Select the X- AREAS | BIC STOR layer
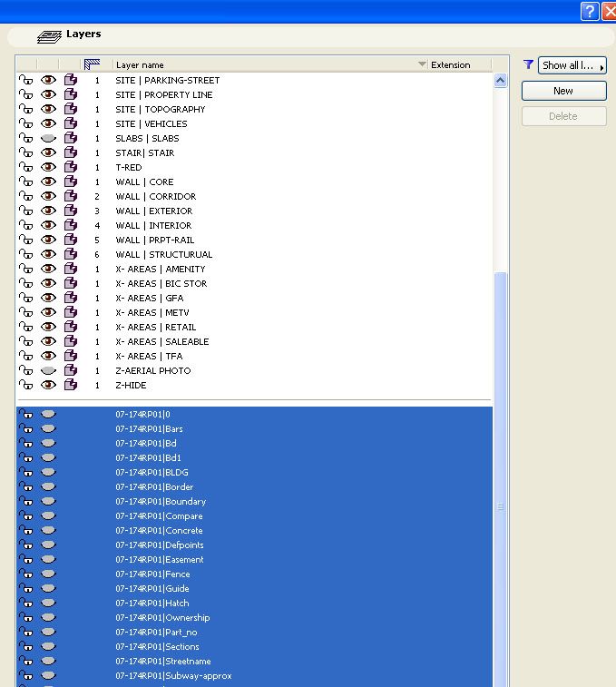Screen dimensions: 616x687 (x=161, y=283)
